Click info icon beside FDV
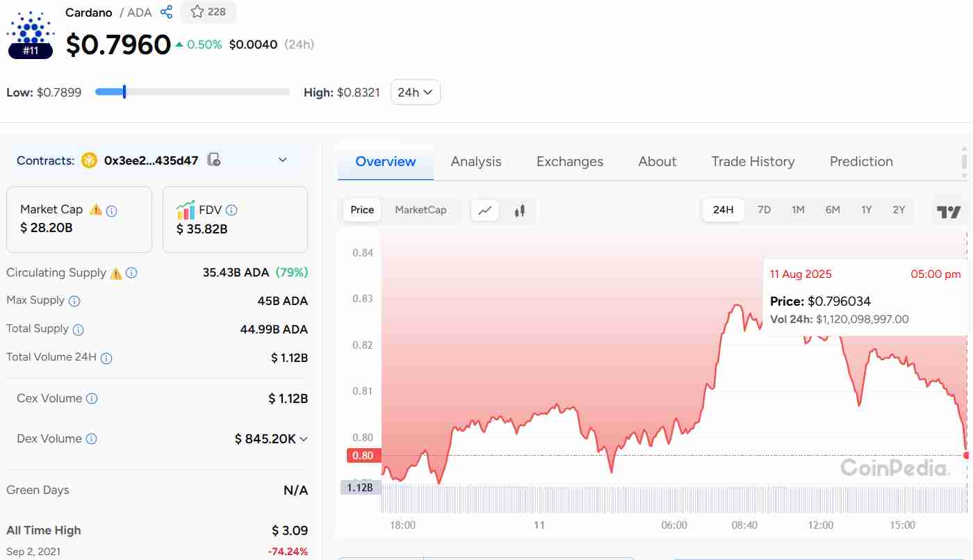973x560 pixels. click(231, 210)
